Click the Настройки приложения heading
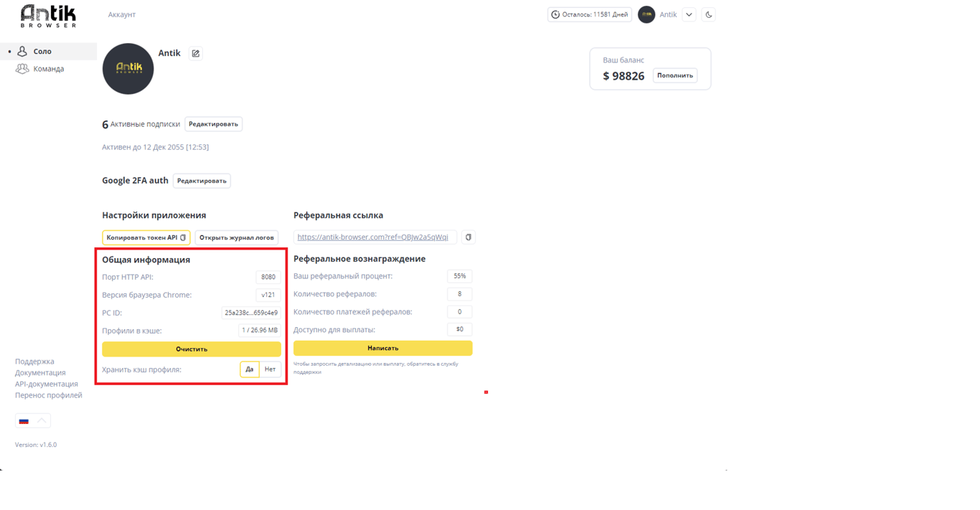The image size is (980, 510). point(154,215)
